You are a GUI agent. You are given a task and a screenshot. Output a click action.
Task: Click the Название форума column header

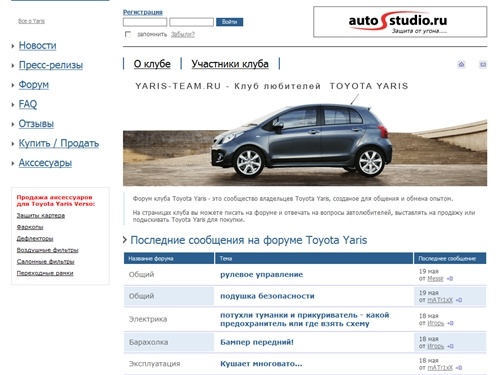[169, 258]
